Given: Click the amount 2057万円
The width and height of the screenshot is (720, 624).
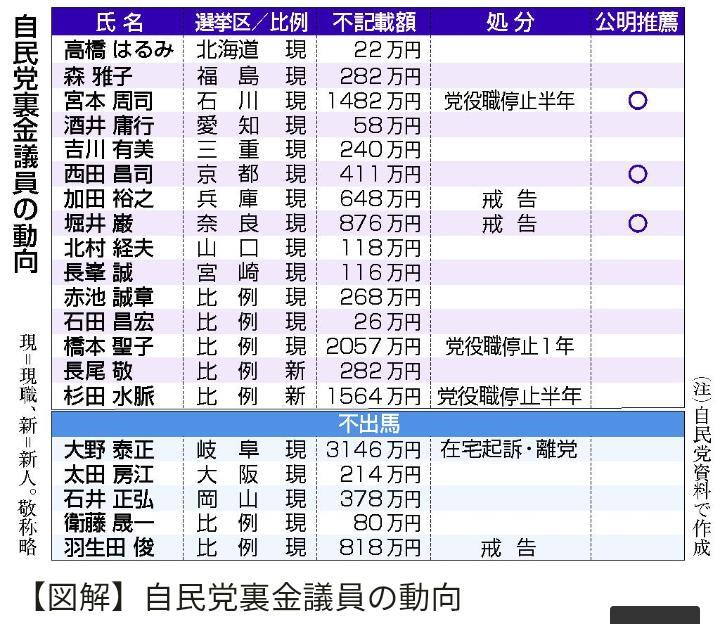Looking at the screenshot, I should coord(373,347).
